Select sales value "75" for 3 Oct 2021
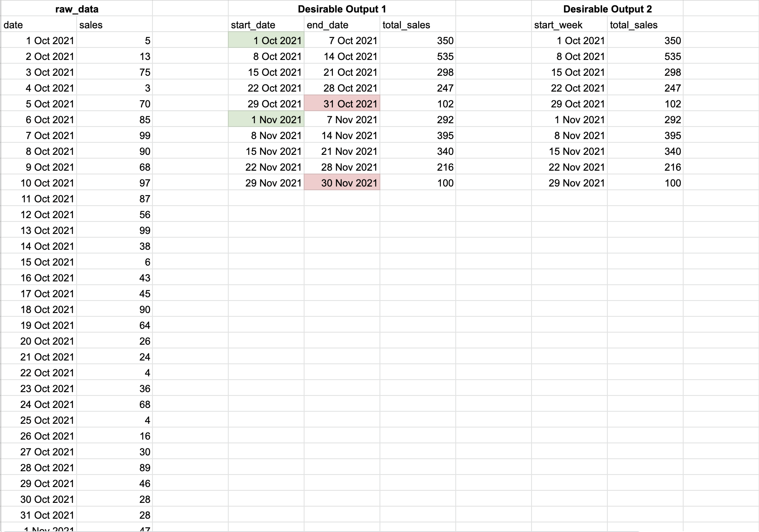 click(x=115, y=72)
